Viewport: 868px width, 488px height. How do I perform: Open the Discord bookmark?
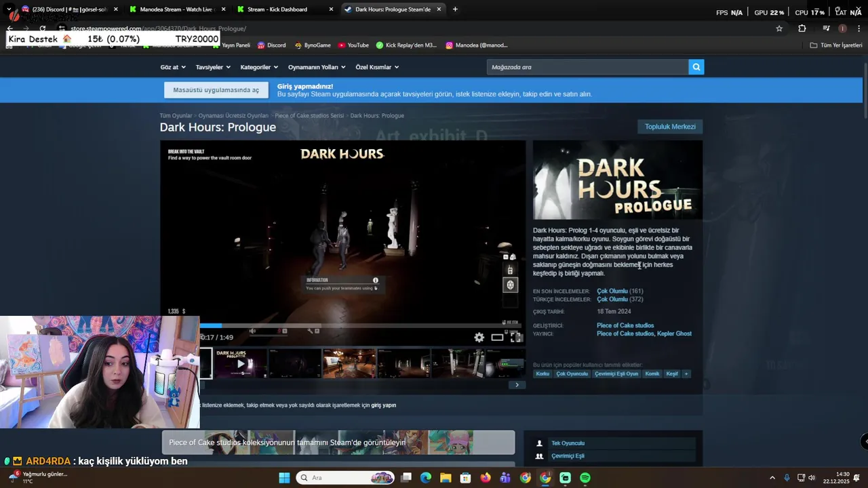tap(271, 45)
